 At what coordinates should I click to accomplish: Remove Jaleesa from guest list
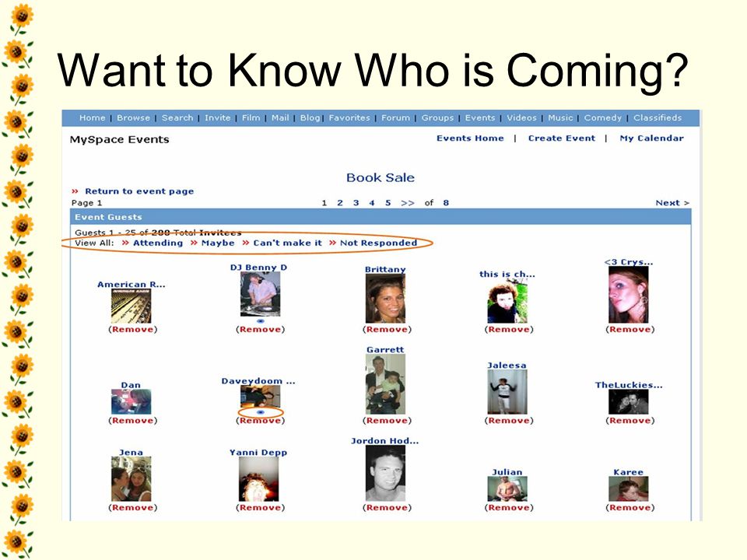[x=509, y=421]
